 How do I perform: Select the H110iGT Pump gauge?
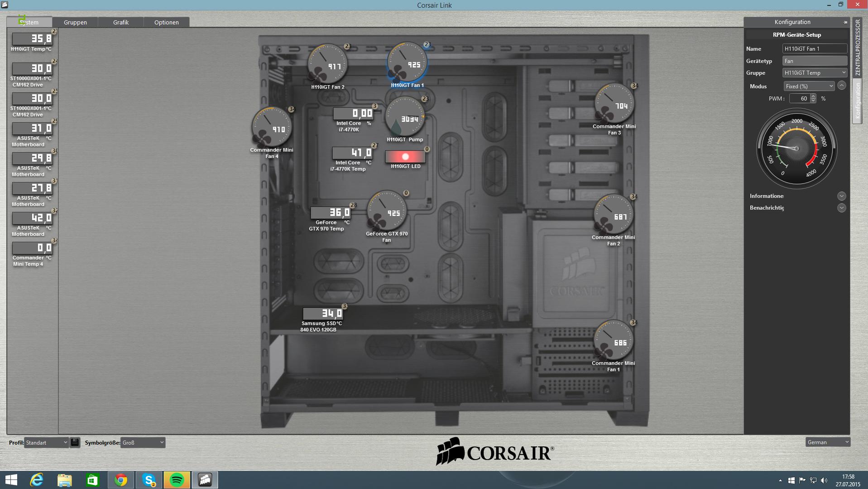[x=405, y=116]
